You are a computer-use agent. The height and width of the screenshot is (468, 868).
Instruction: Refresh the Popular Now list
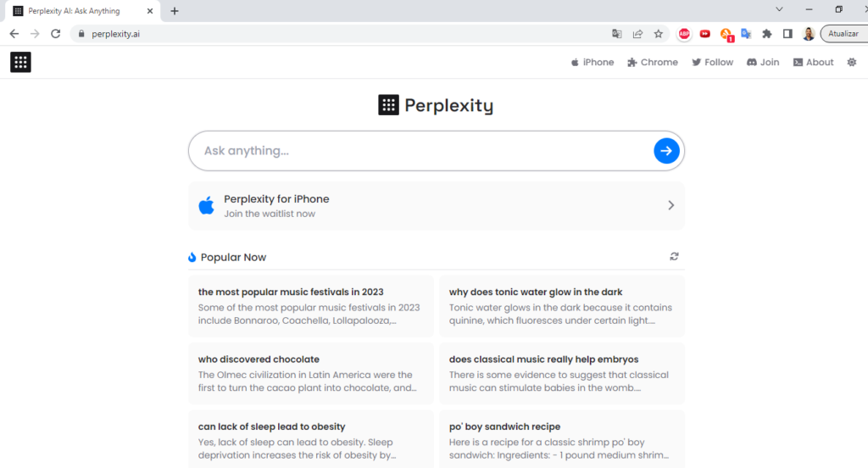point(674,256)
